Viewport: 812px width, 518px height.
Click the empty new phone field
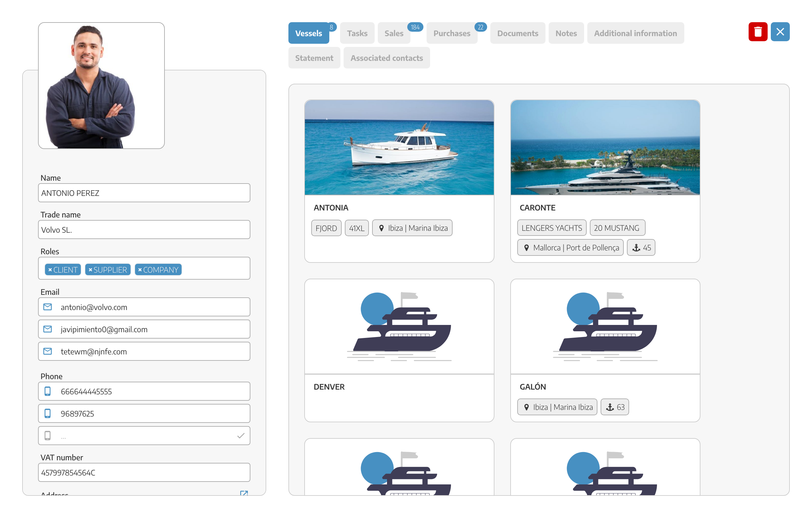[144, 436]
